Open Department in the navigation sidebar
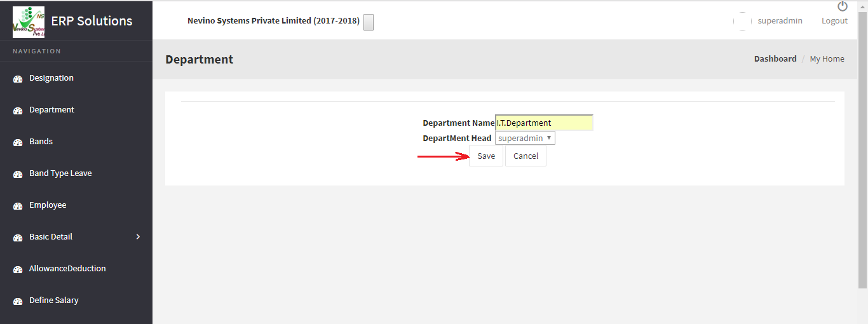The image size is (868, 324). (x=51, y=110)
